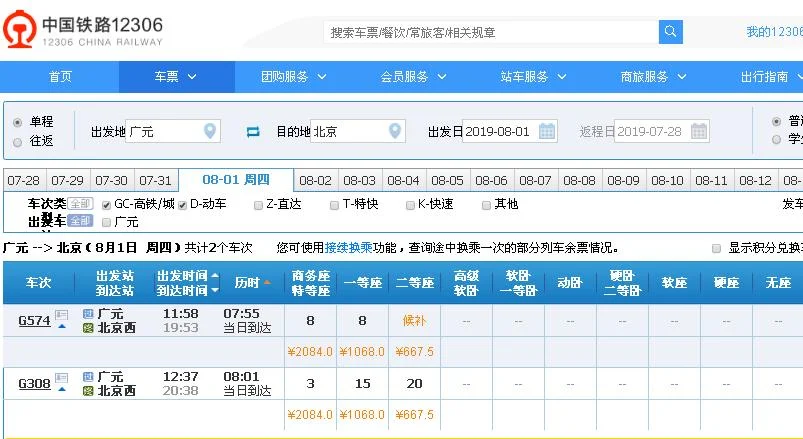
Task: Click G574 second class 候补 cell
Action: point(414,321)
